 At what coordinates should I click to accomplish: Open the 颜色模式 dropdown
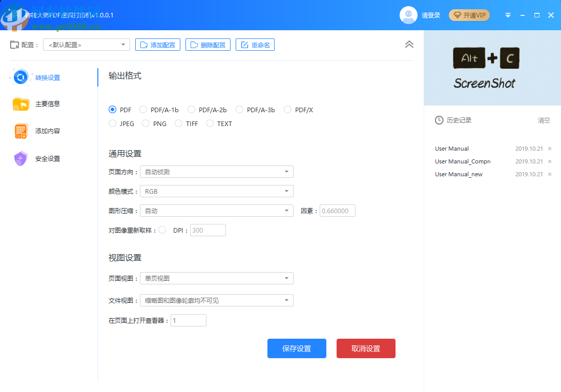(216, 191)
